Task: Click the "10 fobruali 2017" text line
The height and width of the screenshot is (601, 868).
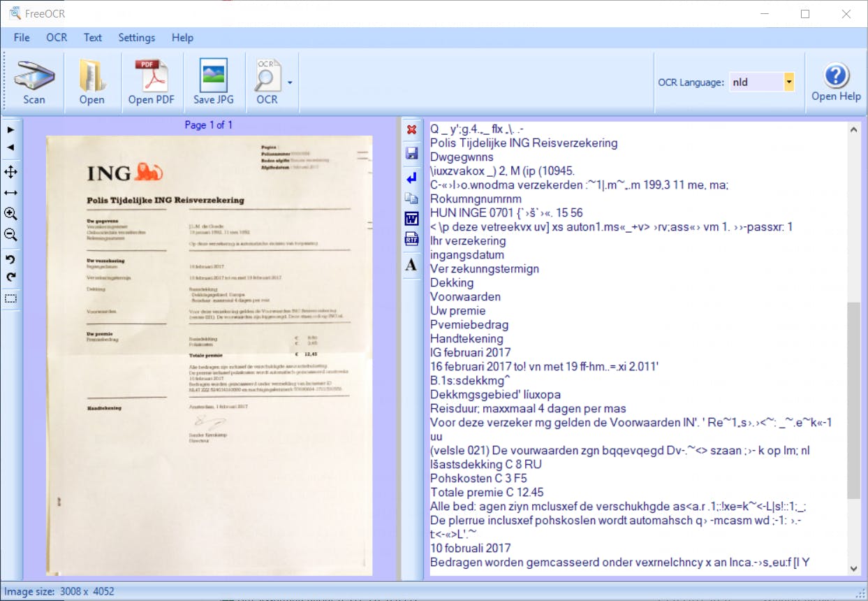Action: point(470,548)
